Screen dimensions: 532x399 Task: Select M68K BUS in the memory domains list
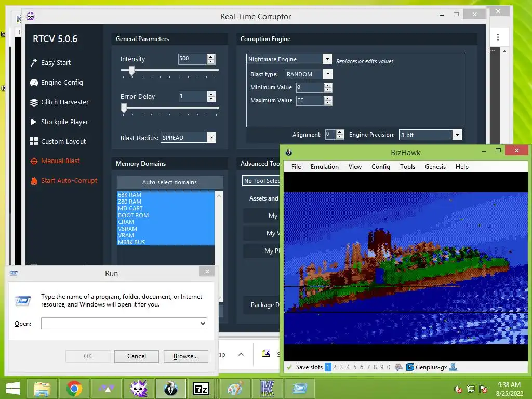click(x=165, y=242)
